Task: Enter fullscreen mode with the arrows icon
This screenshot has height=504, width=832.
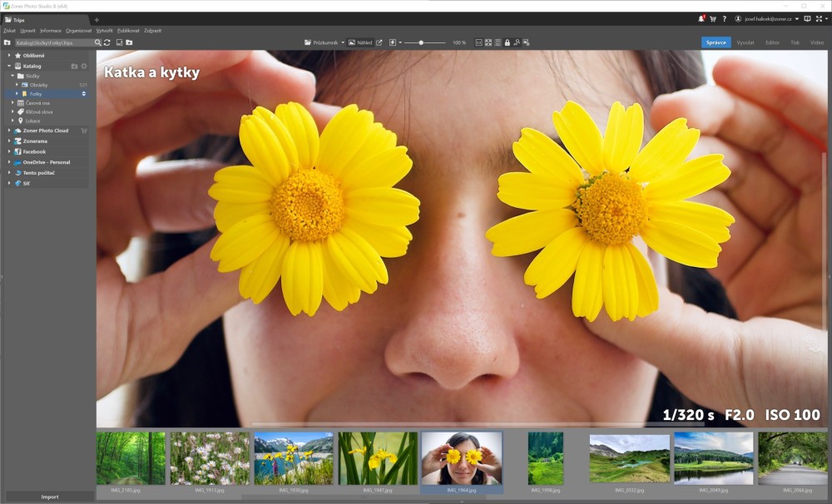Action: point(819,19)
